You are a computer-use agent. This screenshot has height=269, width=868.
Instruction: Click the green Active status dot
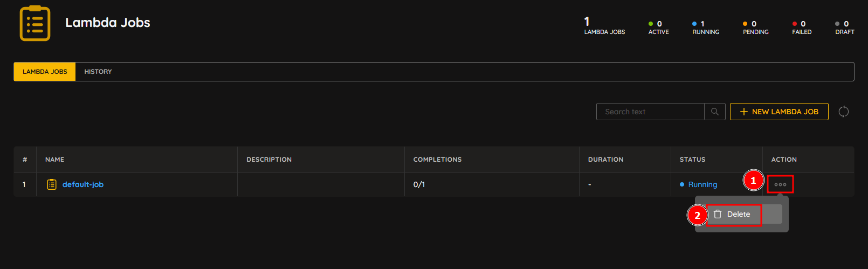click(x=651, y=24)
